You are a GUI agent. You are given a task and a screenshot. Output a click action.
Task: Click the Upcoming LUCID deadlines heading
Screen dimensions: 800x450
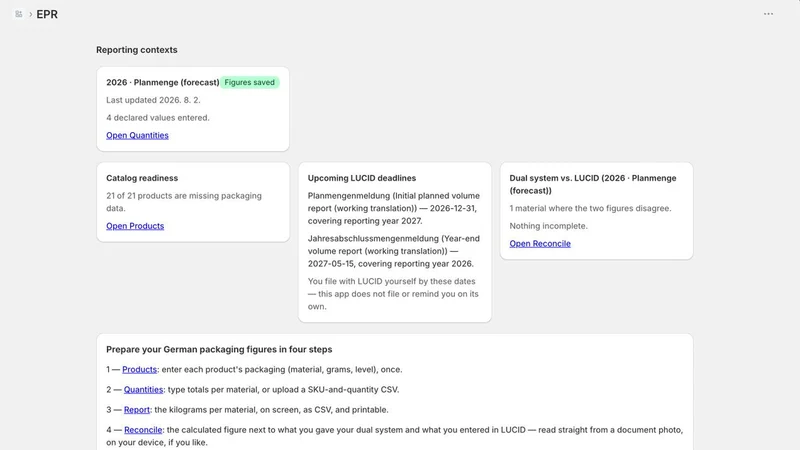pos(362,178)
